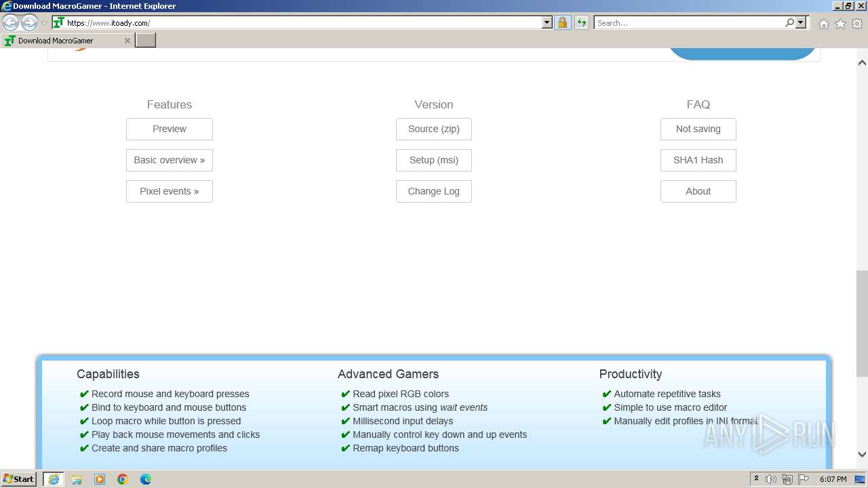Expand the address bar dropdown arrow
This screenshot has height=488, width=868.
[547, 22]
